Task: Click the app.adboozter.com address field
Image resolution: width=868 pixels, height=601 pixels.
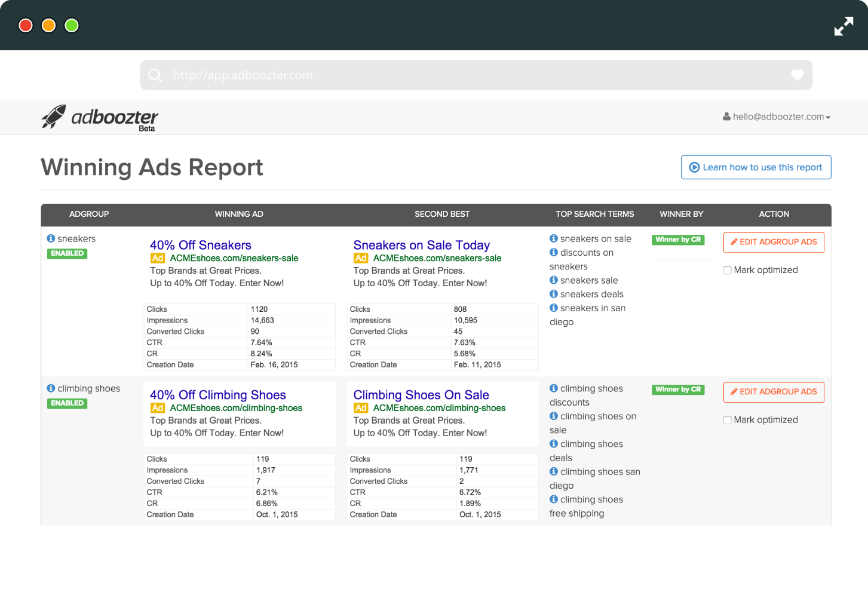Action: pos(476,75)
